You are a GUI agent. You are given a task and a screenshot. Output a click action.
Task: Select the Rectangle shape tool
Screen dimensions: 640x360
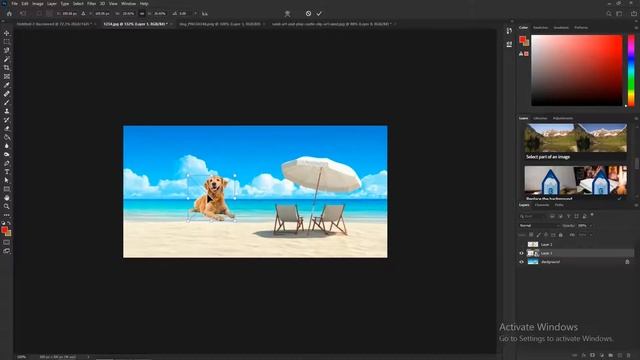pyautogui.click(x=7, y=189)
